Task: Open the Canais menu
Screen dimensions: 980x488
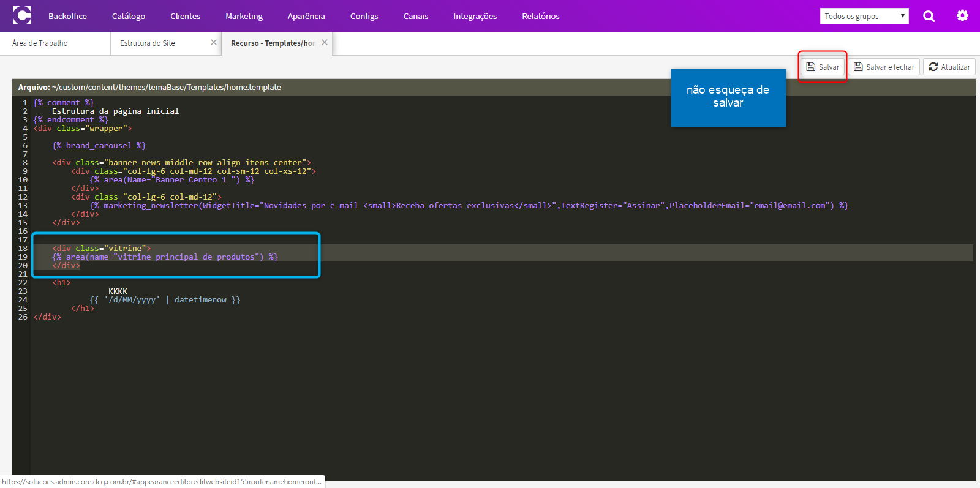Action: click(416, 16)
